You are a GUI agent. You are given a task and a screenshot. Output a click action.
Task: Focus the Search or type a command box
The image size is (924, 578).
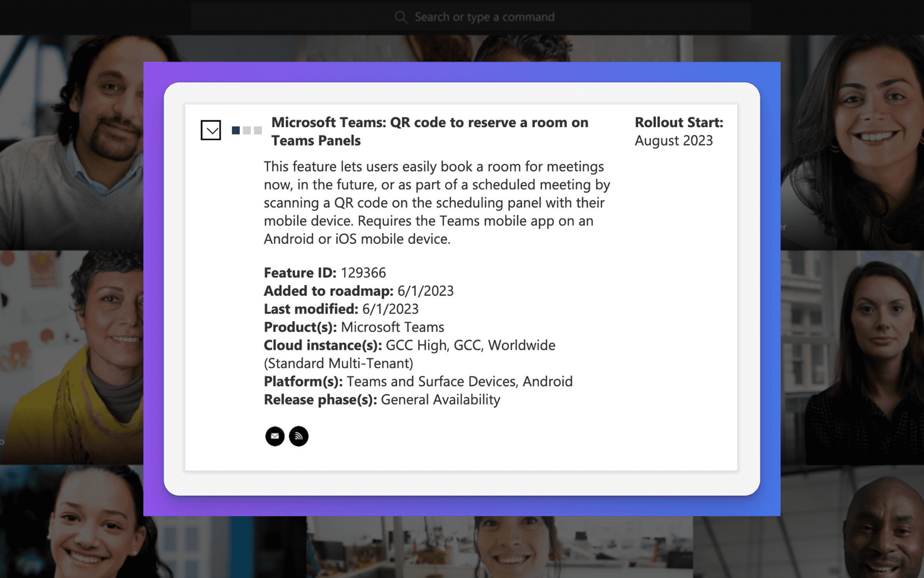[x=471, y=17]
